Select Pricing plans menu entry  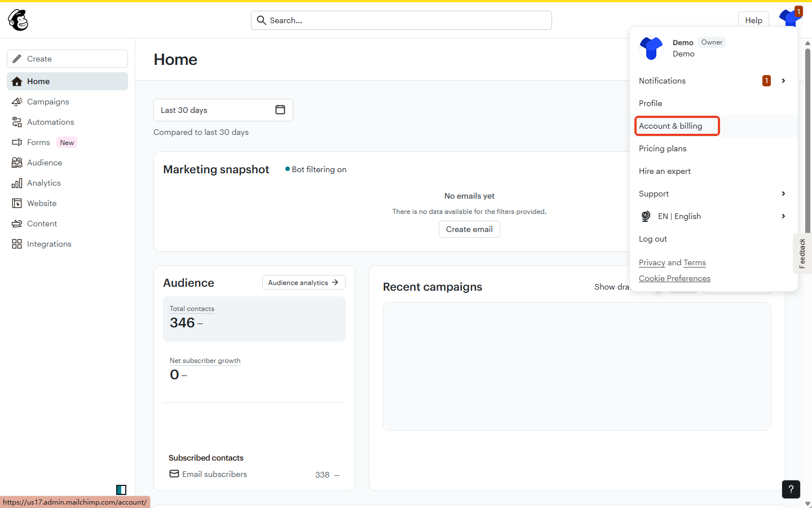click(663, 148)
